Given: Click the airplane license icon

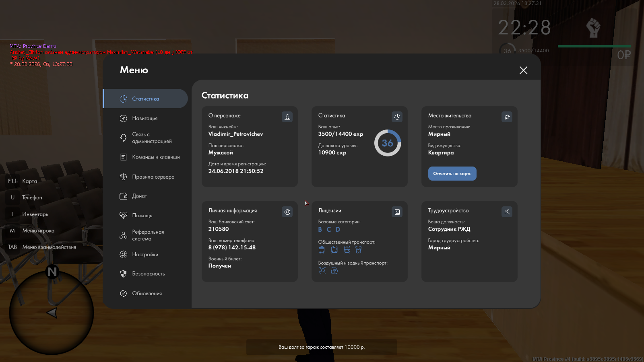Looking at the screenshot, I should point(322,271).
